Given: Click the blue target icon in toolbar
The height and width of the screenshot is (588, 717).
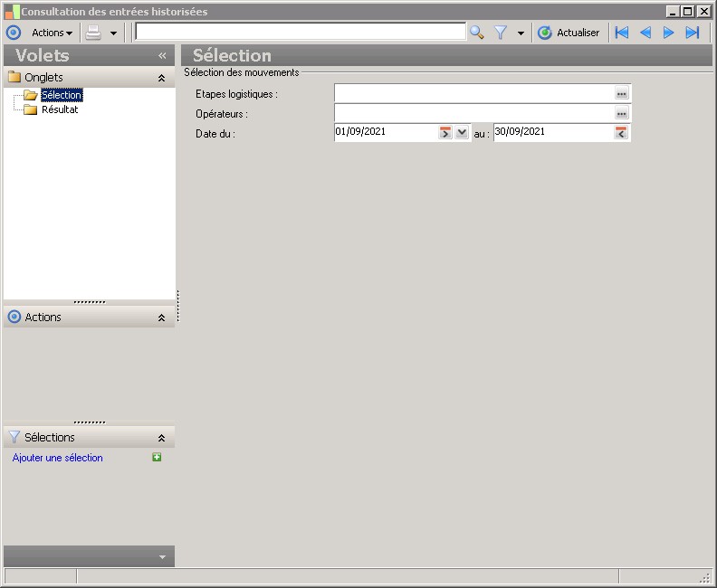Looking at the screenshot, I should coord(14,33).
